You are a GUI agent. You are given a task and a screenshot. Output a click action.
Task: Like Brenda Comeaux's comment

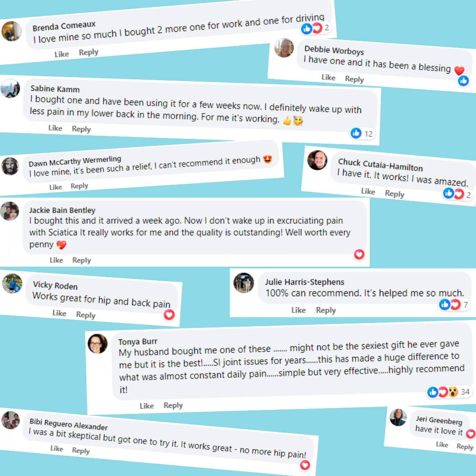point(62,54)
